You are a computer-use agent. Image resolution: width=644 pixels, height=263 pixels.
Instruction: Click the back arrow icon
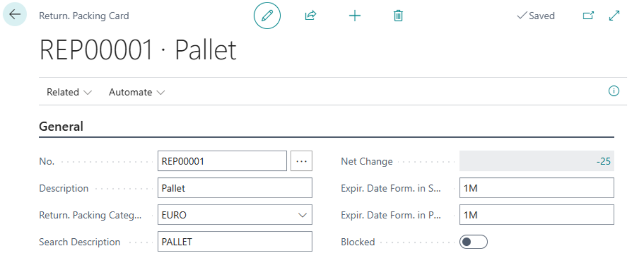pyautogui.click(x=15, y=15)
